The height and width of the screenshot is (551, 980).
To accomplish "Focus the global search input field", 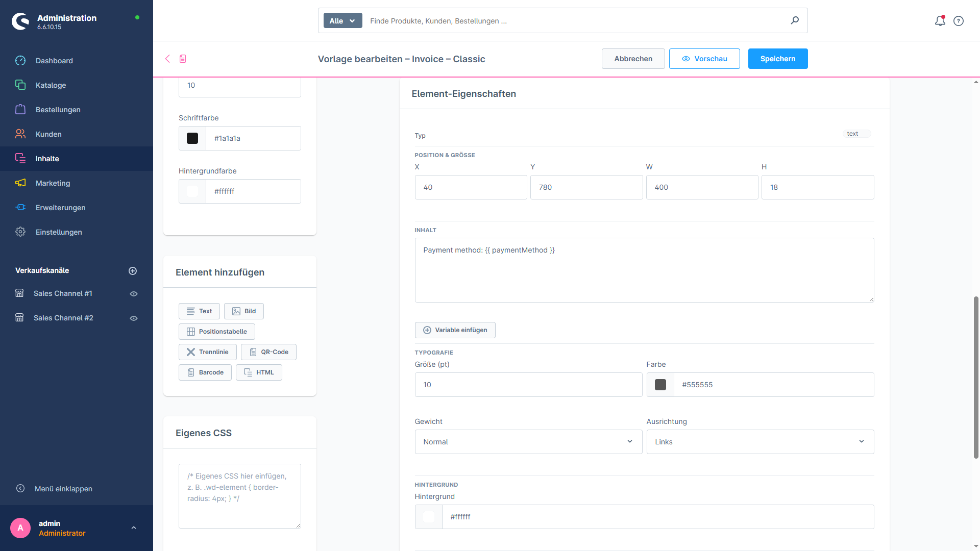I will pyautogui.click(x=577, y=21).
